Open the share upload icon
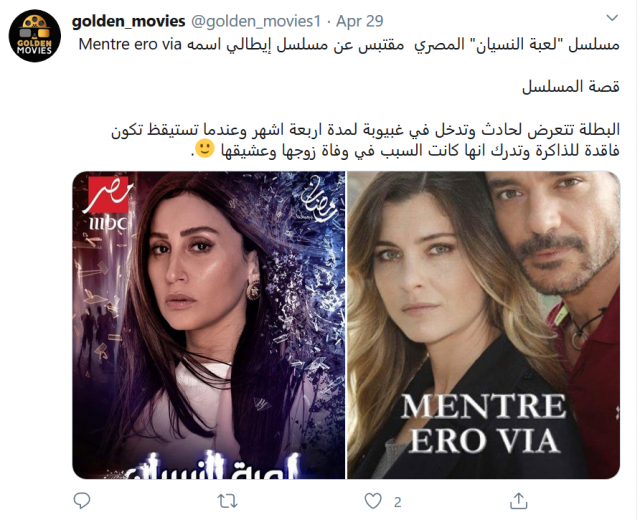 pos(518,500)
